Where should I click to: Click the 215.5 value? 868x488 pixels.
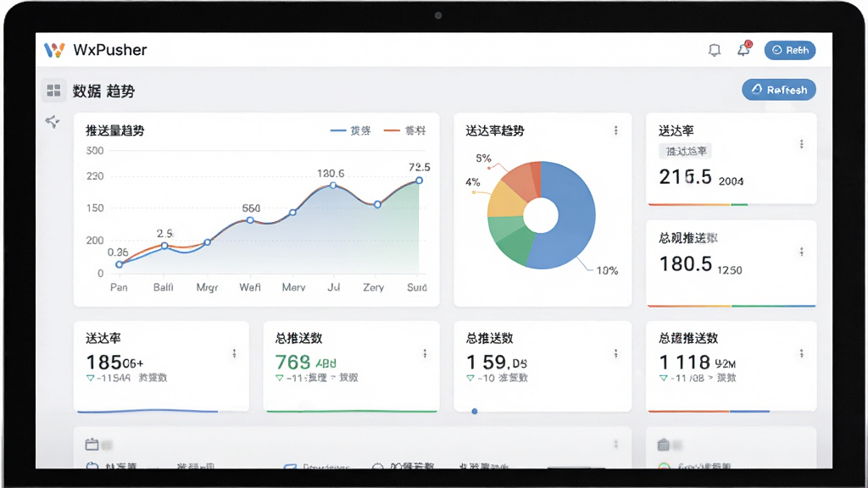pos(685,177)
